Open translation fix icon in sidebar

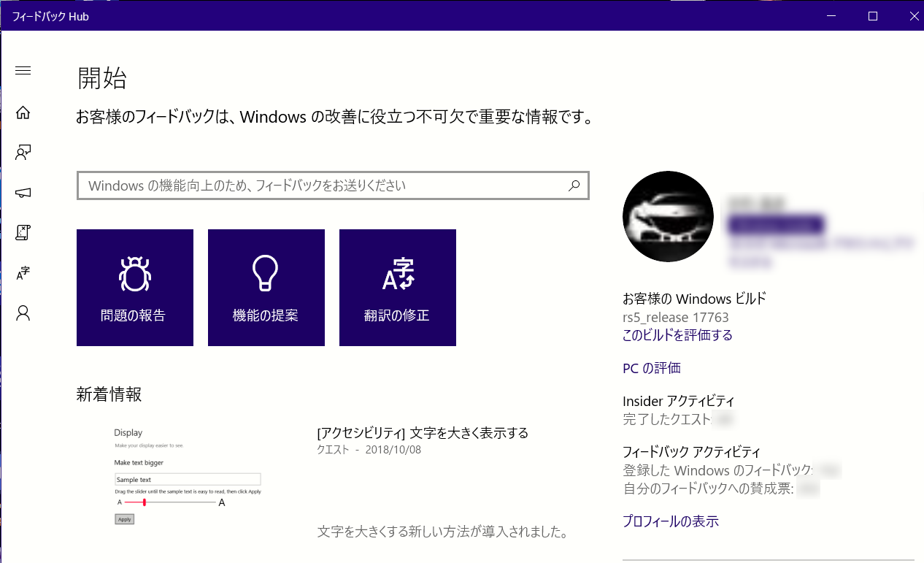(23, 273)
